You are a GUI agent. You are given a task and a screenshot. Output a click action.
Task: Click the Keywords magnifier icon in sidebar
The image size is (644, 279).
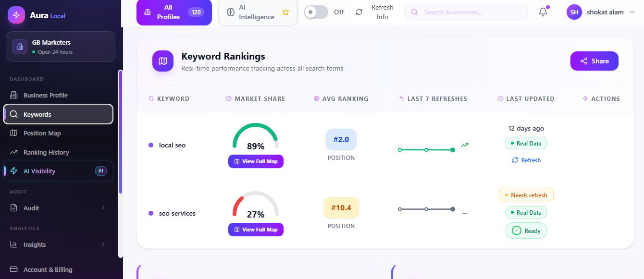14,114
